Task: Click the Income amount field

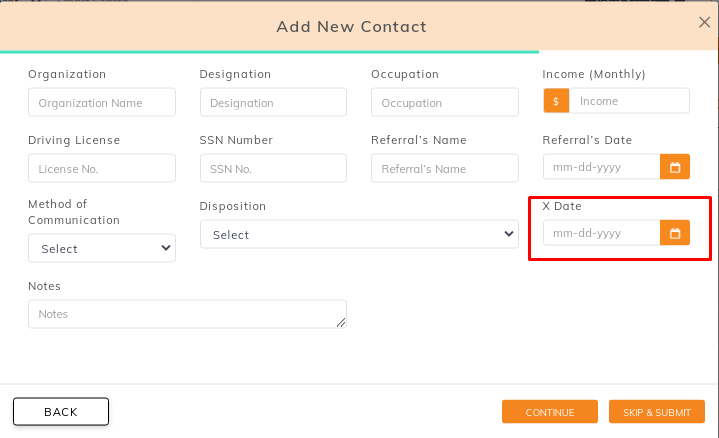Action: coord(629,101)
